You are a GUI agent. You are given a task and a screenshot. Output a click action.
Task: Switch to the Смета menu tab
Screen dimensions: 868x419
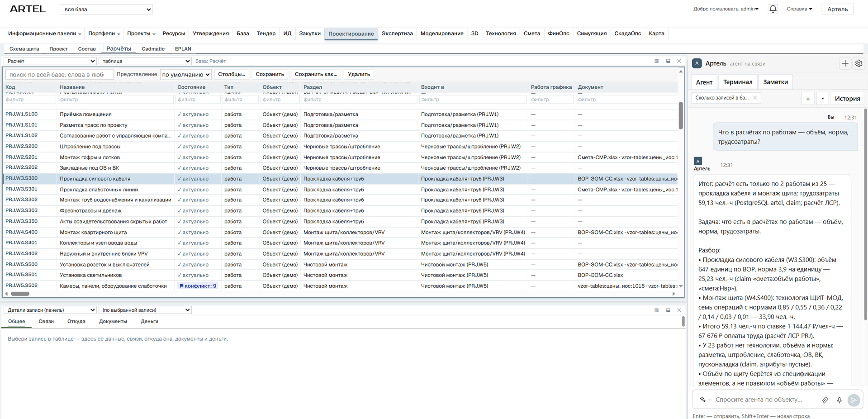pos(531,33)
